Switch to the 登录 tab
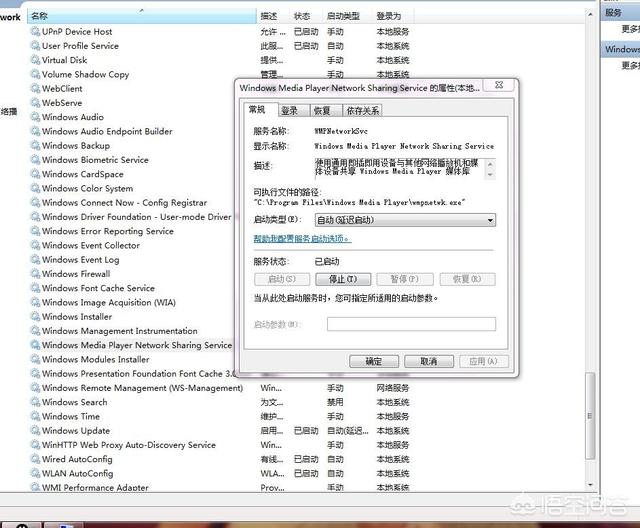This screenshot has width=640, height=528. [x=289, y=111]
